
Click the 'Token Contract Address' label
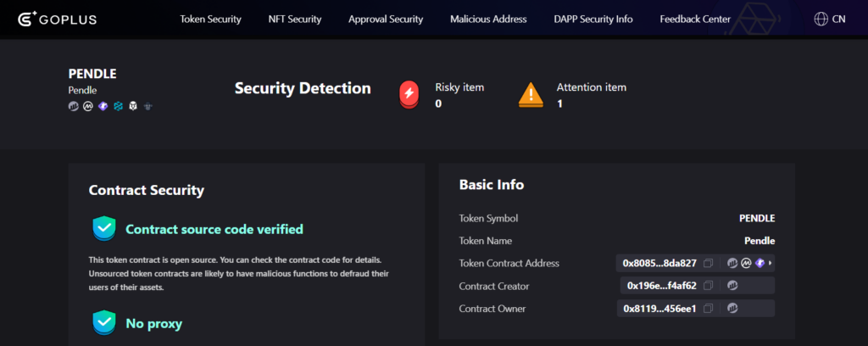click(509, 264)
